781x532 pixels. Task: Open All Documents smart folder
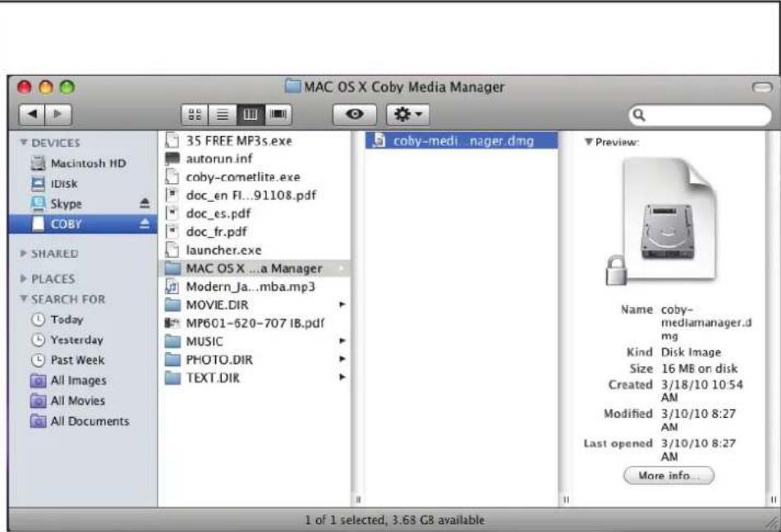point(83,421)
